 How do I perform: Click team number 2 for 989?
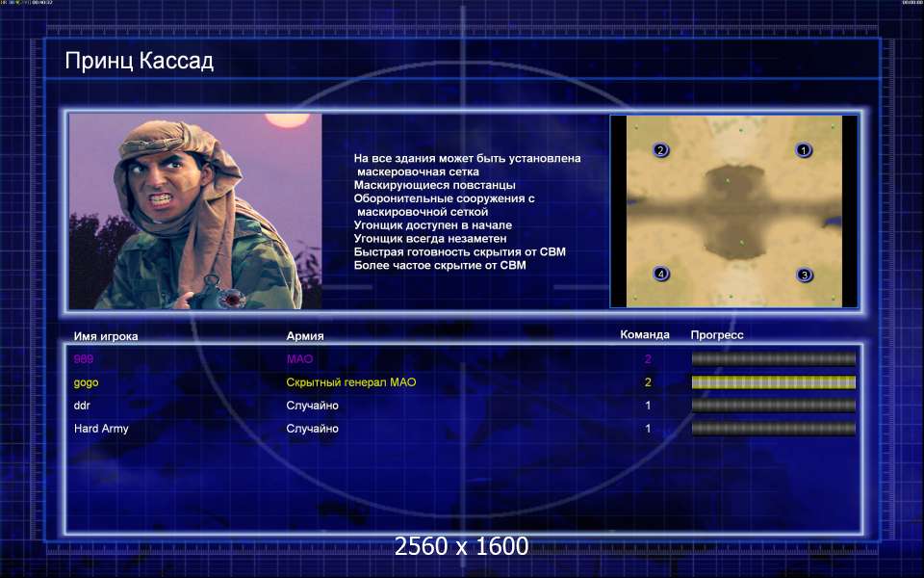pyautogui.click(x=648, y=358)
